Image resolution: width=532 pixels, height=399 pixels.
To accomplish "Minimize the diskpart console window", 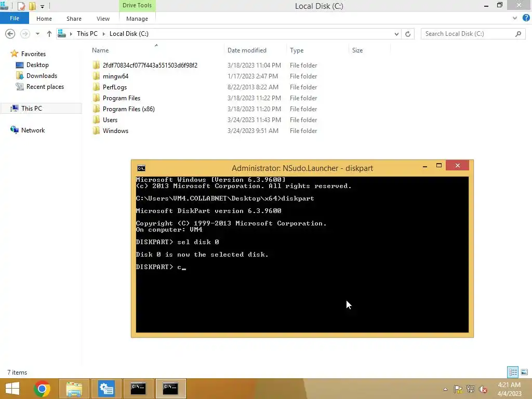I will pos(425,166).
